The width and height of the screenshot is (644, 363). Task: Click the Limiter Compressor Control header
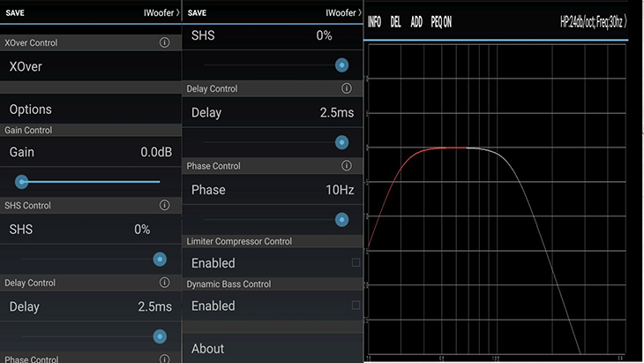pos(273,241)
